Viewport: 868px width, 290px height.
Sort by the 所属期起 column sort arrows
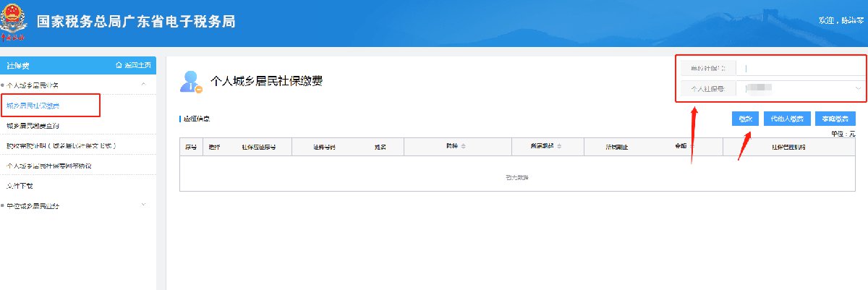[x=560, y=147]
